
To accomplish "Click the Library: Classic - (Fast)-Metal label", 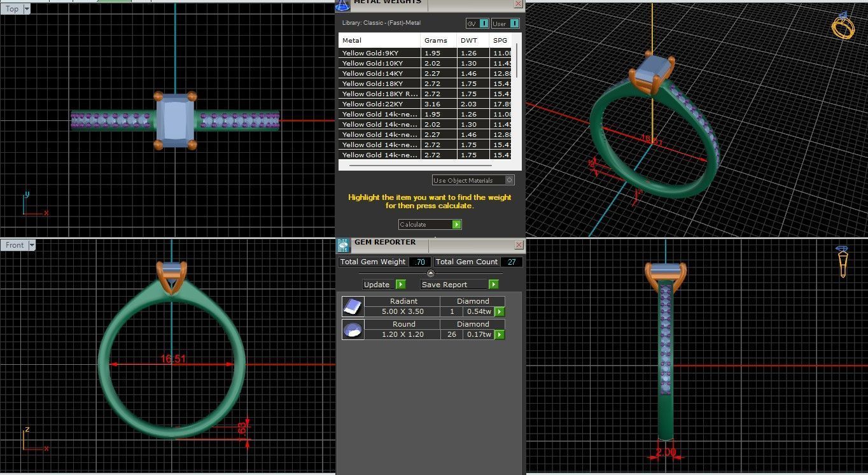I will pyautogui.click(x=381, y=23).
